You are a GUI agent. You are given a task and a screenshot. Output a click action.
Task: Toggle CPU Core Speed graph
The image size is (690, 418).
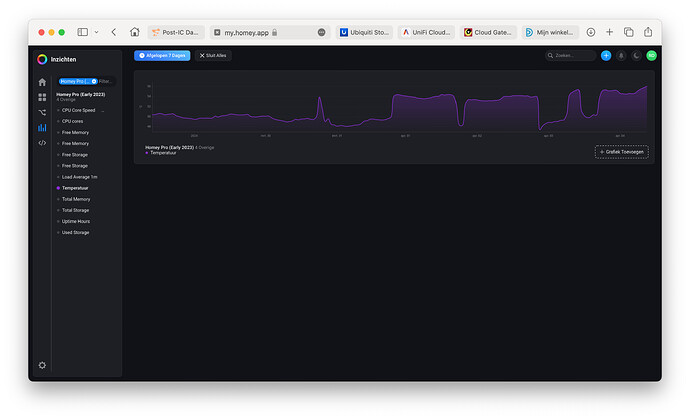(78, 110)
